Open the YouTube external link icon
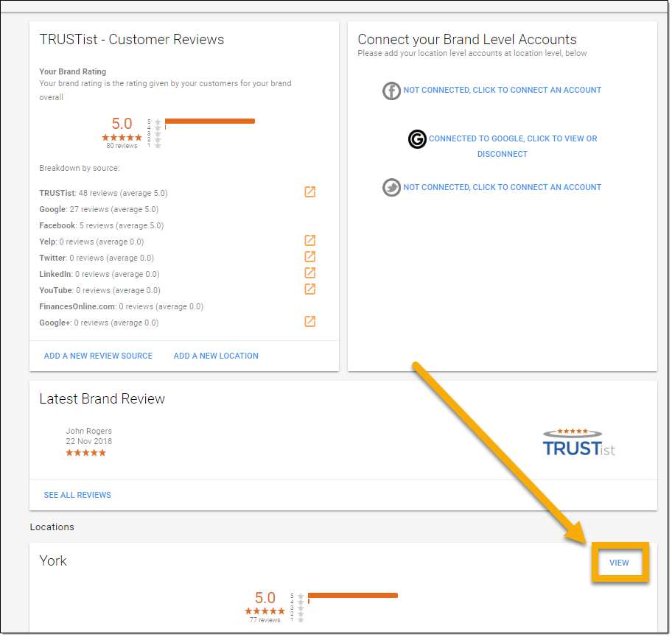 (x=309, y=289)
